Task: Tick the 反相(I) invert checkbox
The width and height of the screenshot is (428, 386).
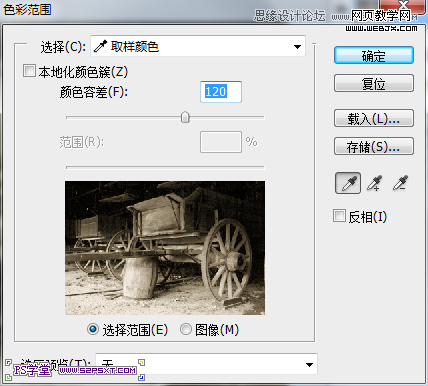Action: 339,216
